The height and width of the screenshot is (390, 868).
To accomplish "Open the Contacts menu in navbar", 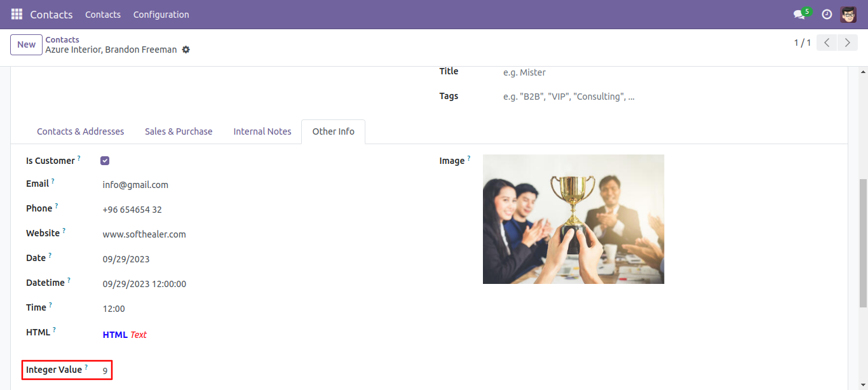I will tap(103, 14).
